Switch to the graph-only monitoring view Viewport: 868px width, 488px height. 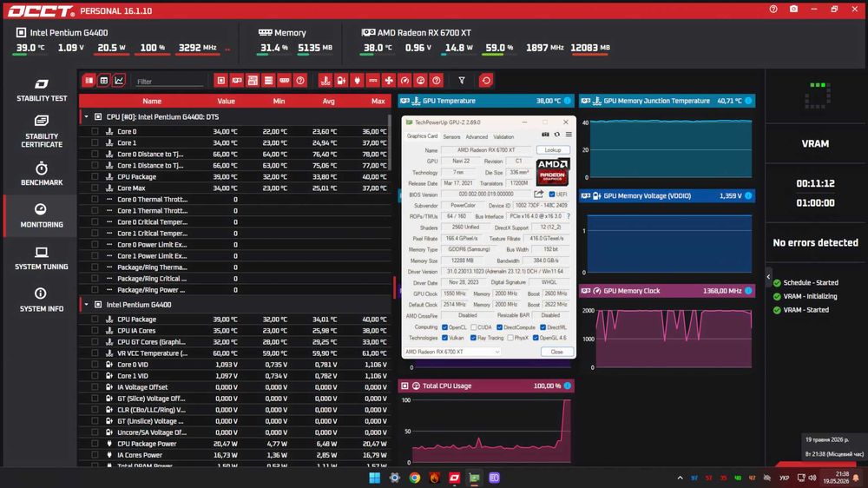(x=118, y=81)
